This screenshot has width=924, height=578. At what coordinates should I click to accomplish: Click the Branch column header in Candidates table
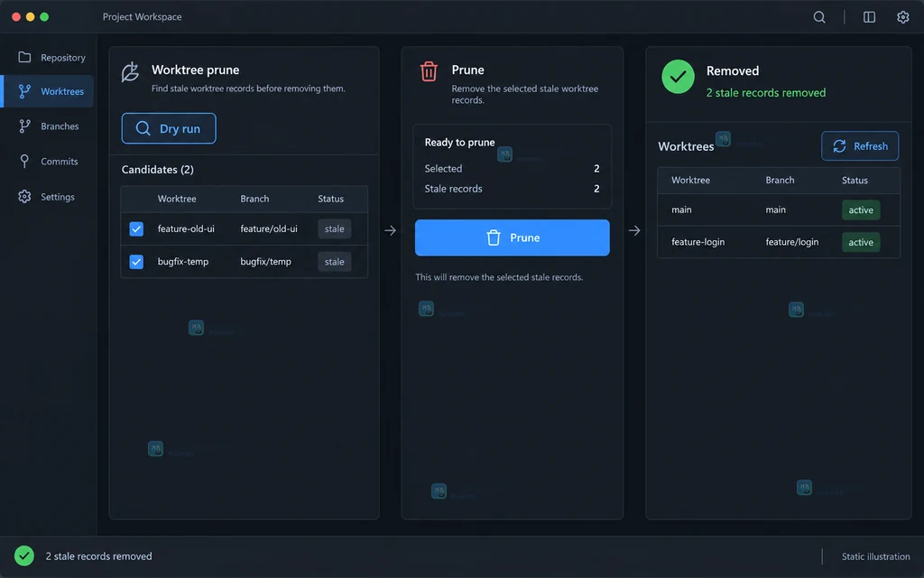point(254,199)
